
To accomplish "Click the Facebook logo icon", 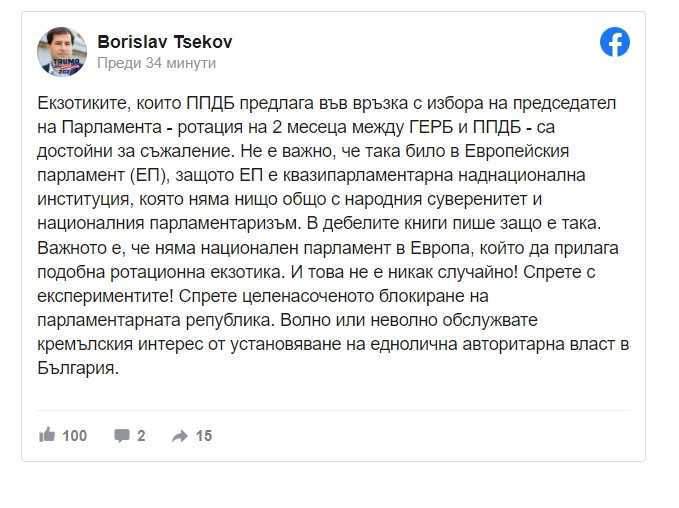I will [615, 42].
